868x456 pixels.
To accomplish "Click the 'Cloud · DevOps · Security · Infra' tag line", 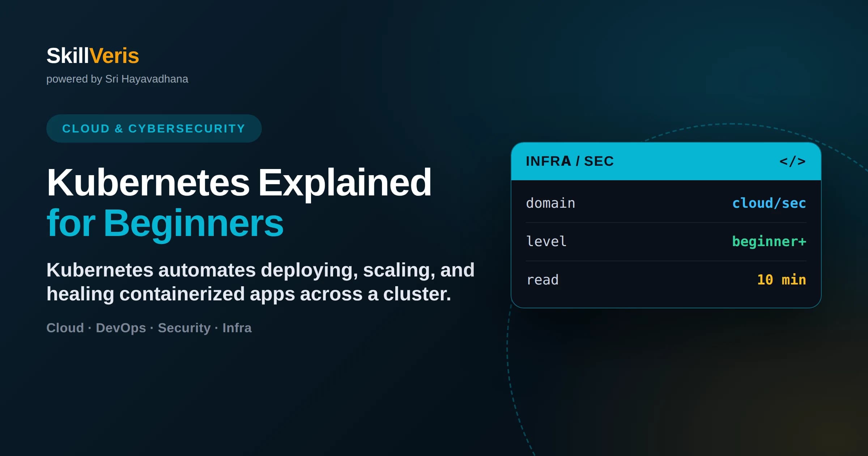I will (149, 328).
